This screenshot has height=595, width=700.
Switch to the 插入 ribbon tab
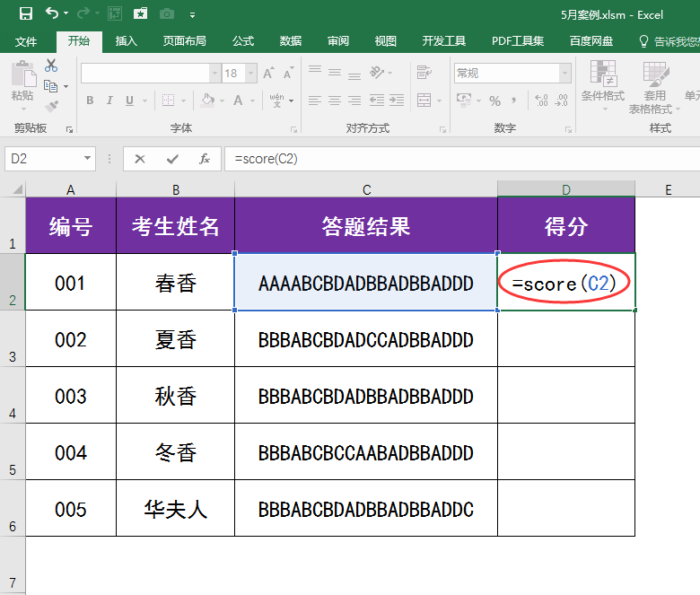coord(127,41)
